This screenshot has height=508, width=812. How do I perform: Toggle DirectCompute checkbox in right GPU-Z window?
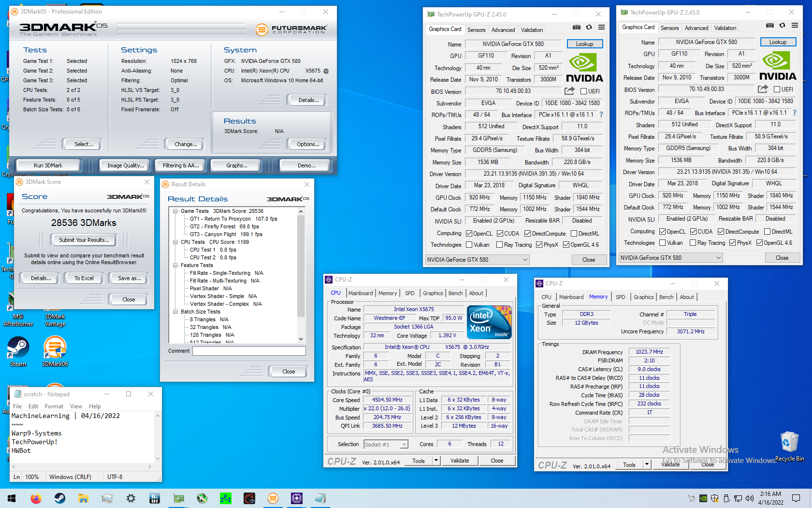click(721, 231)
